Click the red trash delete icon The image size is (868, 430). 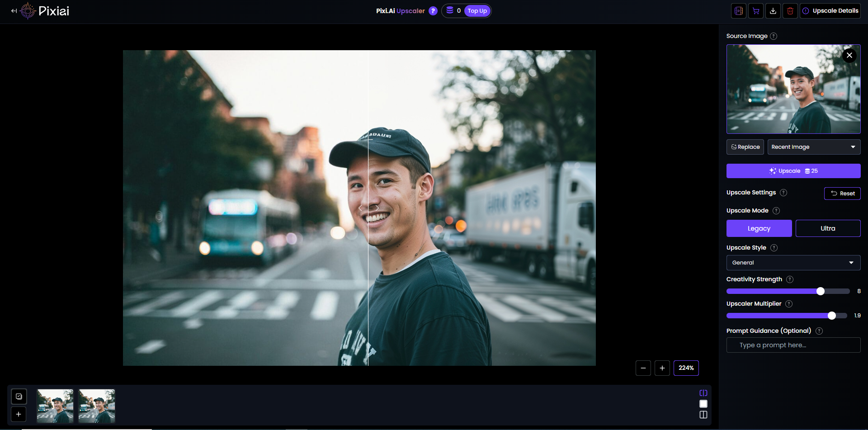tap(790, 11)
